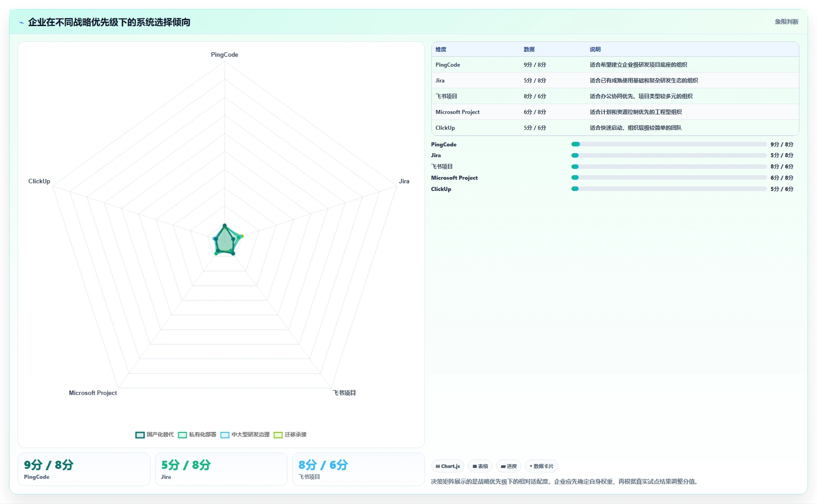Screen dimensions: 817x504
Task: Click the 象限判断 label in header
Action: [x=786, y=22]
